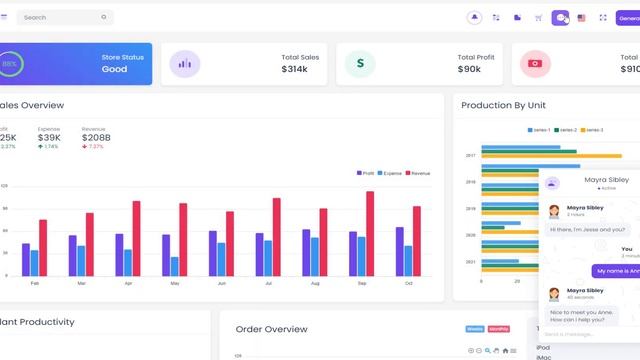
Task: Open the sliders settings icon in the header
Action: tap(496, 18)
